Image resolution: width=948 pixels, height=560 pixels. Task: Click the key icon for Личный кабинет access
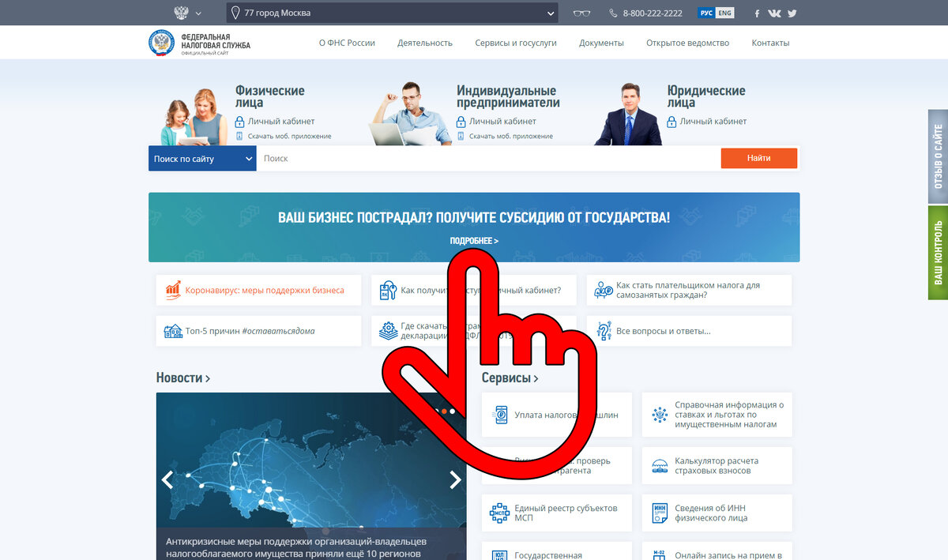point(388,290)
